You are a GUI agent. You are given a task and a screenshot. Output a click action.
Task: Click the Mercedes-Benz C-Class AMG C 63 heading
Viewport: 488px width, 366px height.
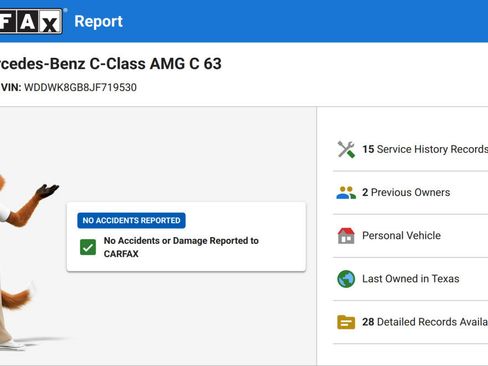tap(111, 64)
